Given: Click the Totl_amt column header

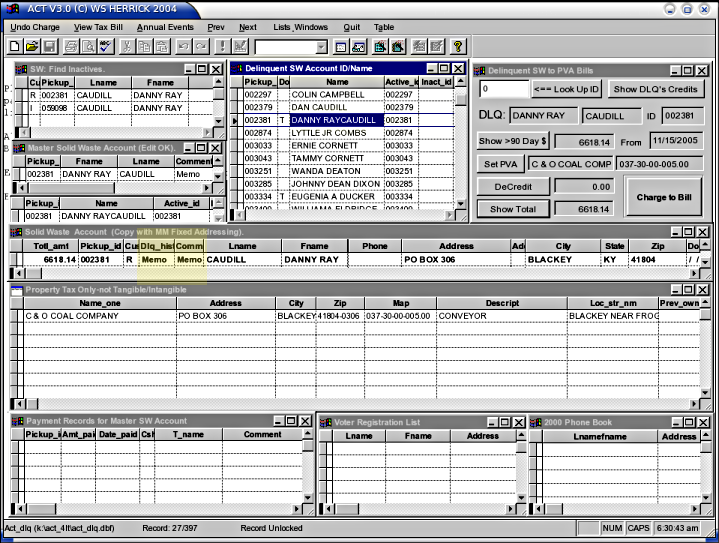Looking at the screenshot, I should tap(50, 246).
